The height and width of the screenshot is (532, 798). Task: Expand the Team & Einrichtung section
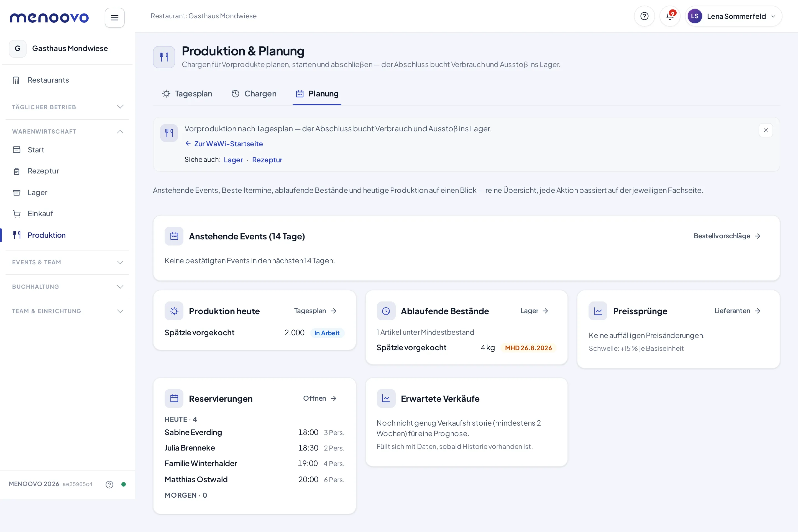pyautogui.click(x=68, y=311)
